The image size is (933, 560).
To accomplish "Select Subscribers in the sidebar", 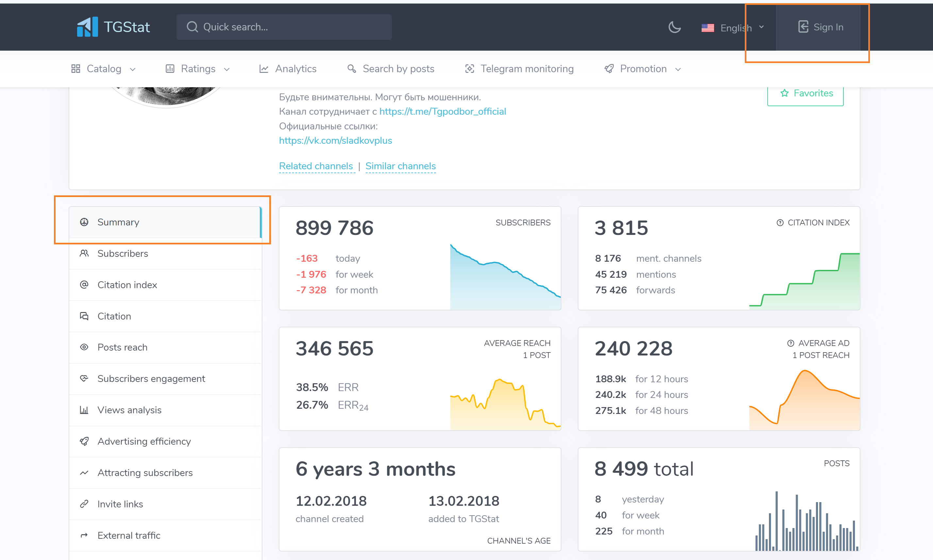I will coord(123,254).
